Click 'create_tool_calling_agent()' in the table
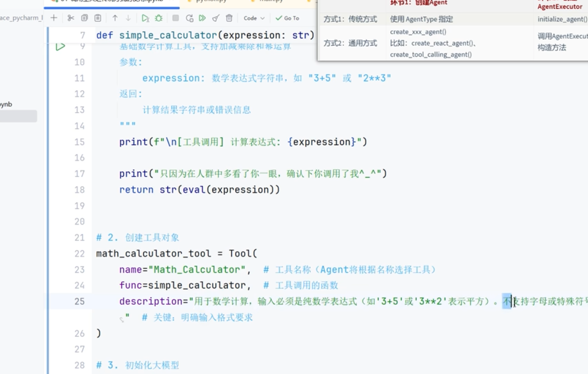 (431, 54)
